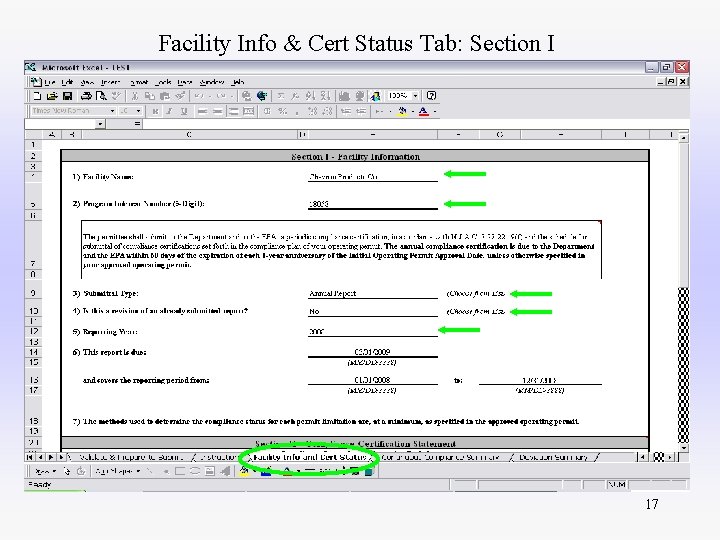Screen dimensions: 720x540
Task: Click the Decrease Decimal icon
Action: tap(327, 111)
